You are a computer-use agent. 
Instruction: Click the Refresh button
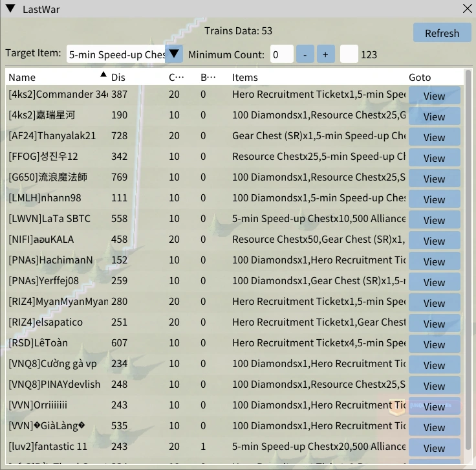pyautogui.click(x=442, y=33)
